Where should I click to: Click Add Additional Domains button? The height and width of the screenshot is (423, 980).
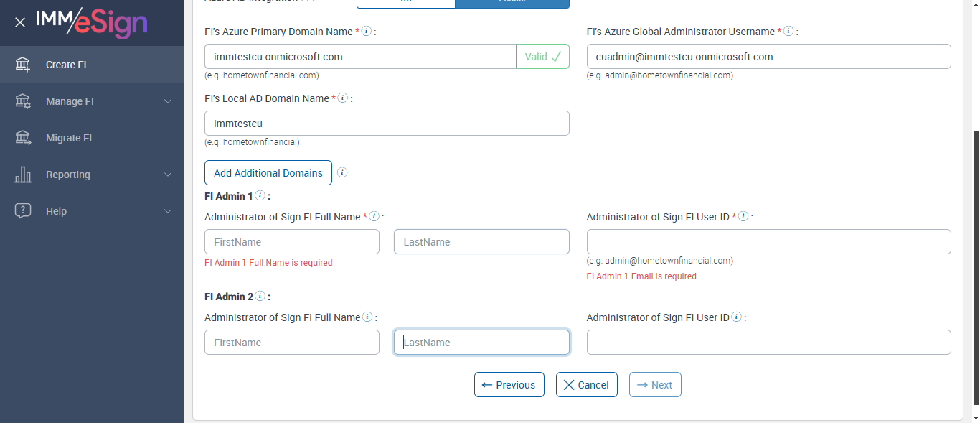[268, 172]
